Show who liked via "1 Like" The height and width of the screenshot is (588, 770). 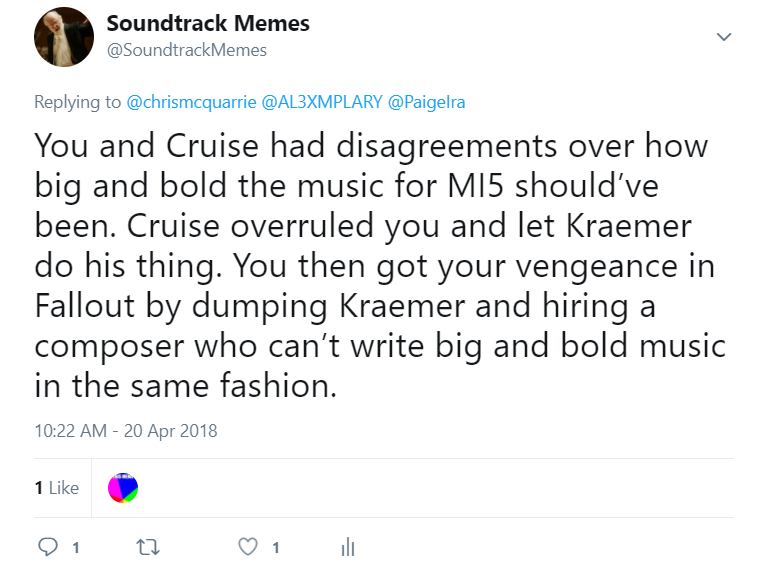(x=56, y=488)
